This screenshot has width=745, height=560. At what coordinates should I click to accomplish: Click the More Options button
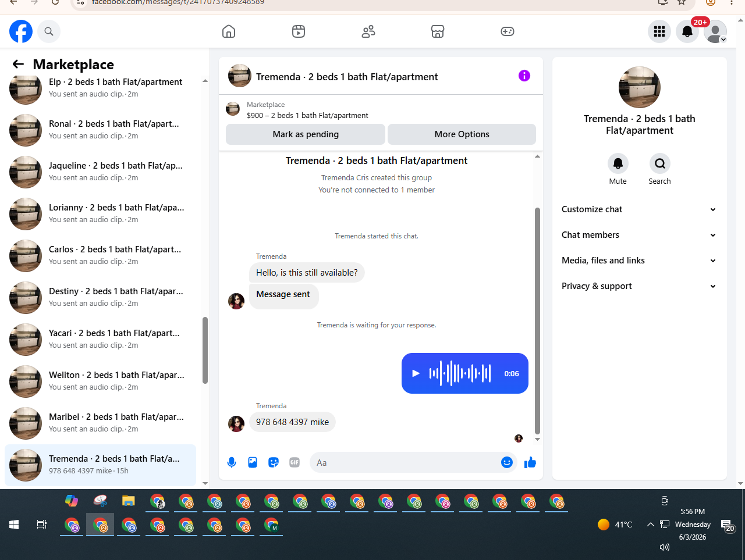[x=462, y=134]
